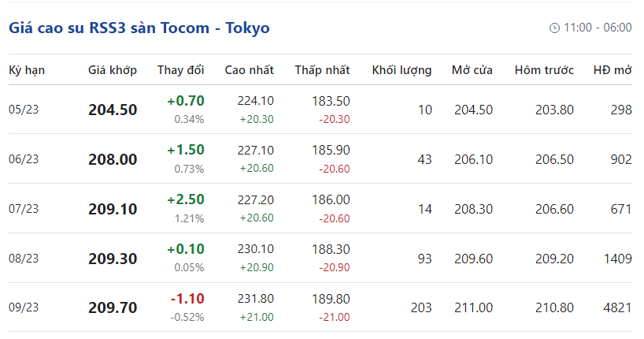644x339 pixels.
Task: Click the 11:00 - 06:00 time range
Action: tap(598, 28)
